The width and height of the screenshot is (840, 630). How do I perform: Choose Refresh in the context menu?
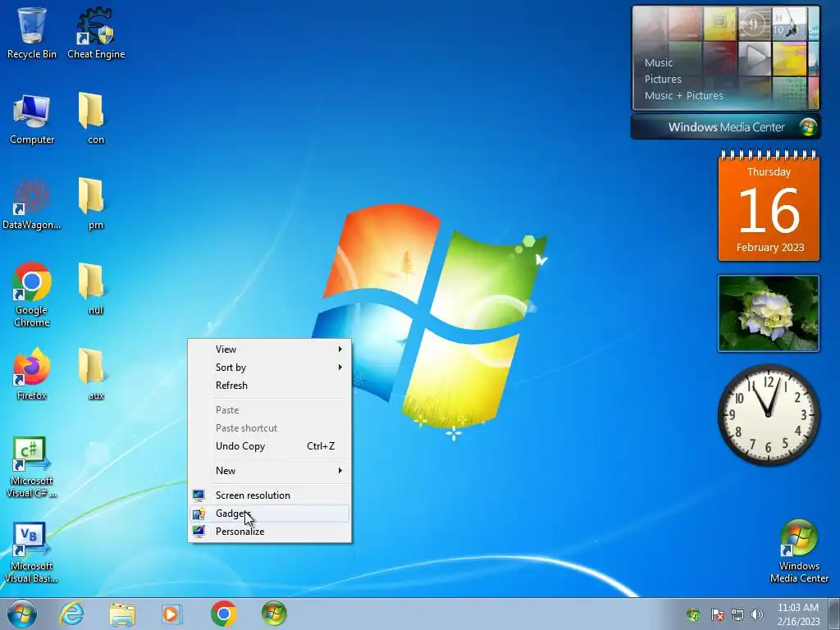[269, 386]
